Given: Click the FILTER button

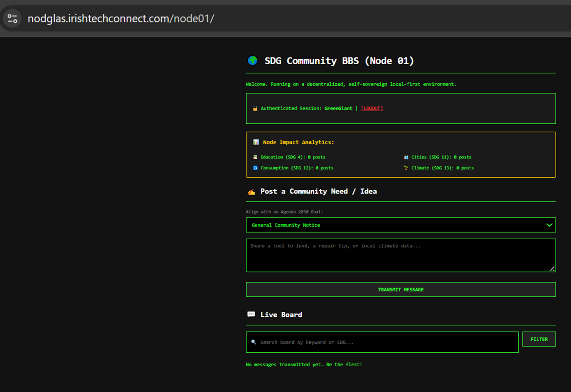Looking at the screenshot, I should [x=539, y=339].
